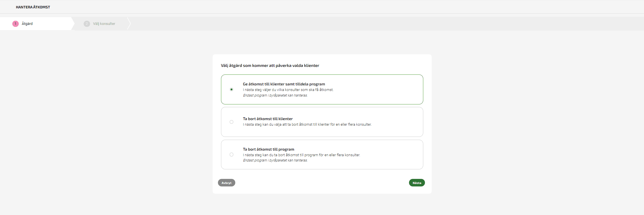
Task: Click the italic byråpaketet note in the third option
Action: coord(275,160)
